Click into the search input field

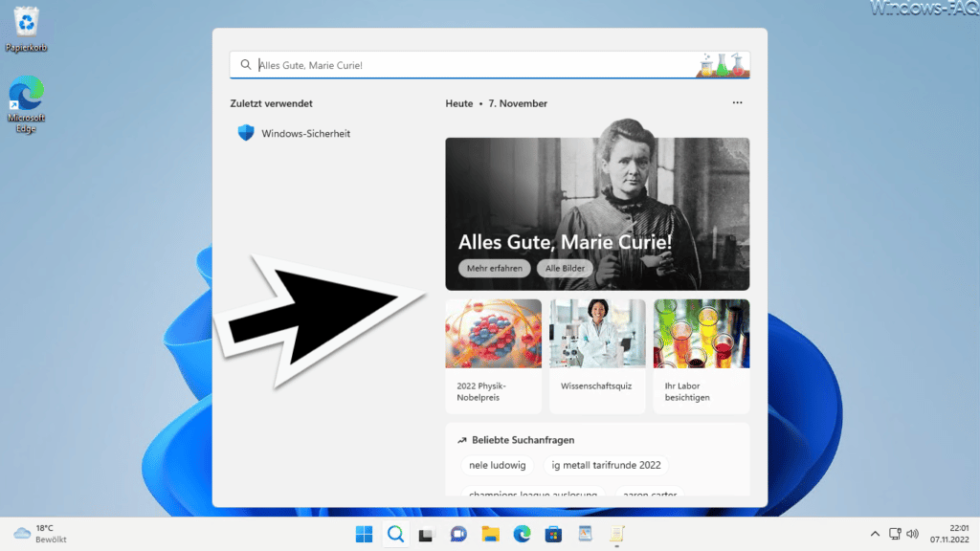(x=489, y=64)
